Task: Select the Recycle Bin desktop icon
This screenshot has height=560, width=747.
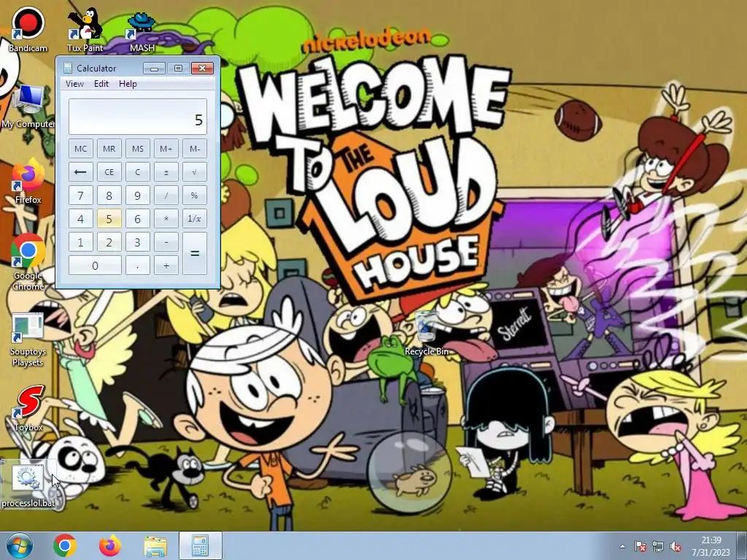Action: [x=426, y=333]
